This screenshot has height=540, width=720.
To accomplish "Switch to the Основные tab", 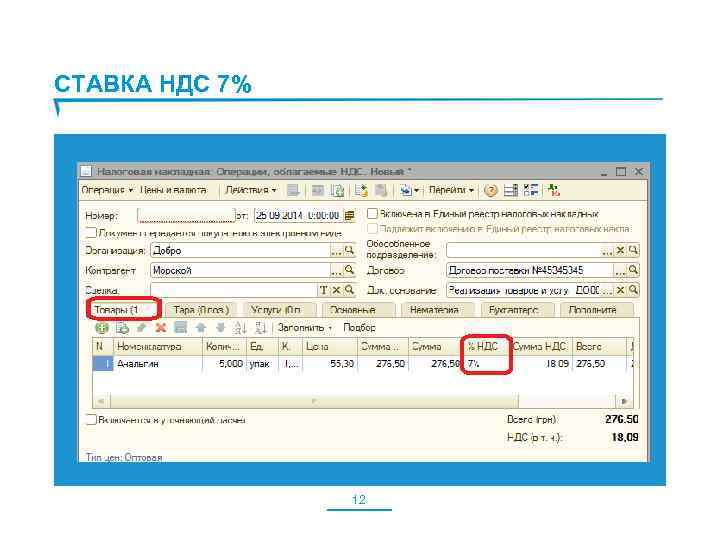I will [358, 310].
